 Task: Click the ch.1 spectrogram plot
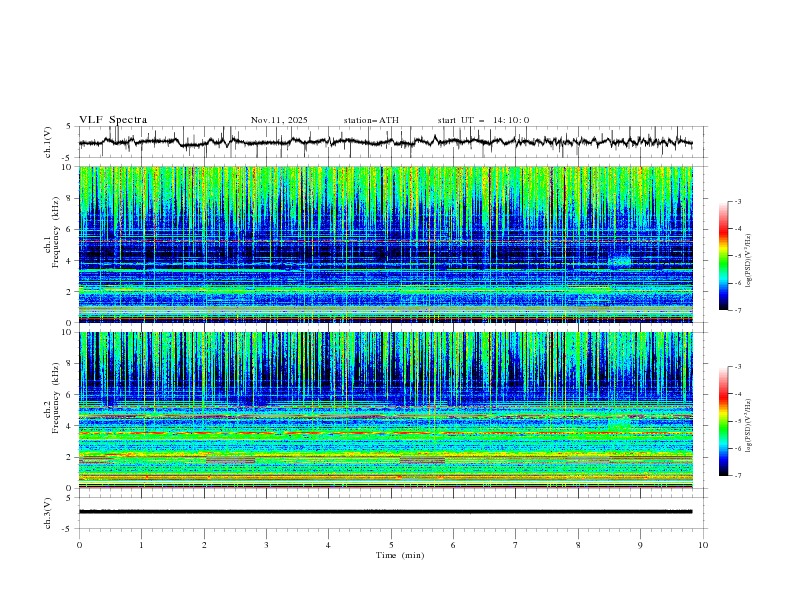click(385, 244)
